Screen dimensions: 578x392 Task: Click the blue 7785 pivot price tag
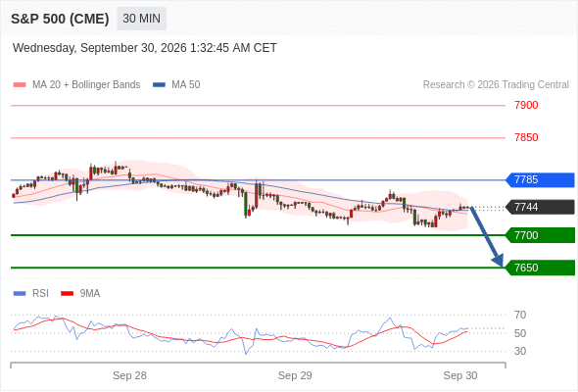pos(540,180)
